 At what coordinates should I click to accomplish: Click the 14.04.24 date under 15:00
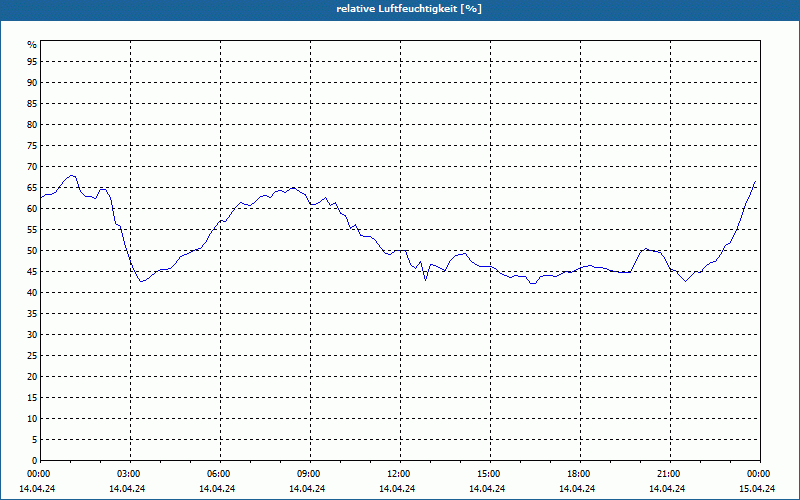point(487,488)
